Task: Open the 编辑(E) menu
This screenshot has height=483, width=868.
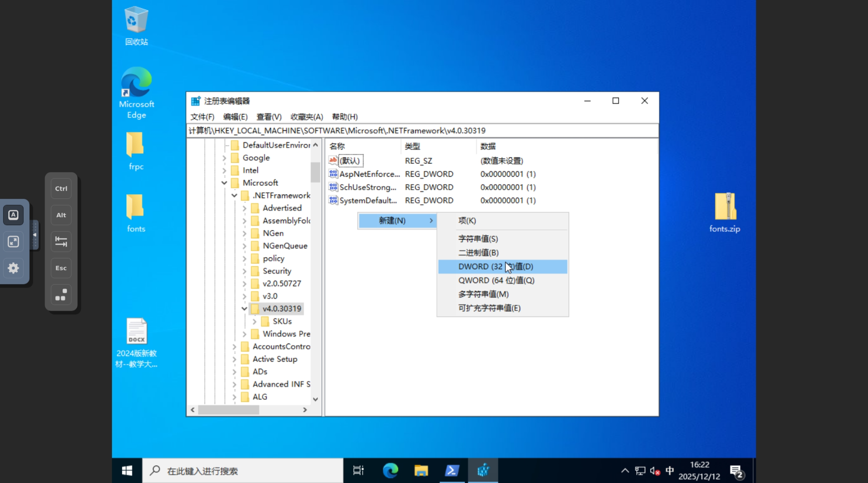Action: pyautogui.click(x=235, y=117)
